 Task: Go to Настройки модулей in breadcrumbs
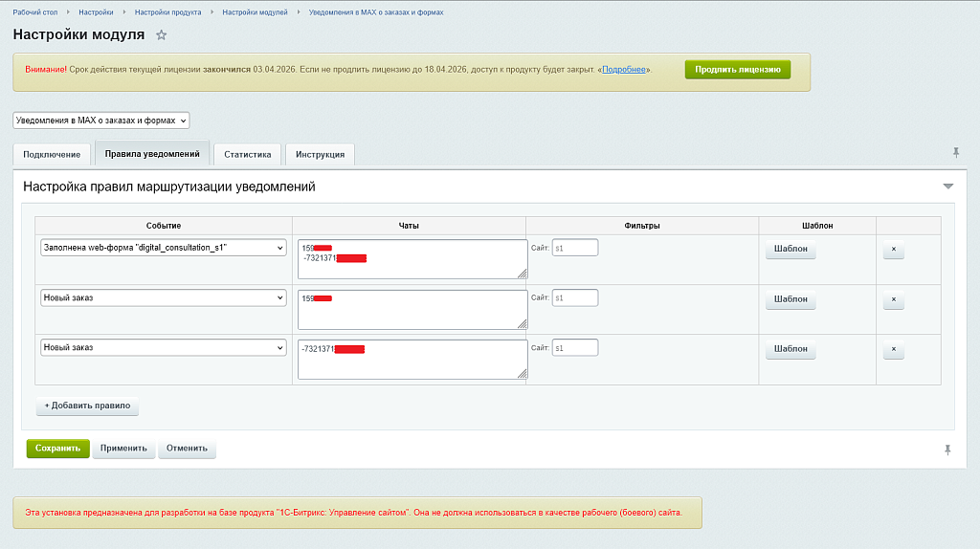(x=256, y=12)
